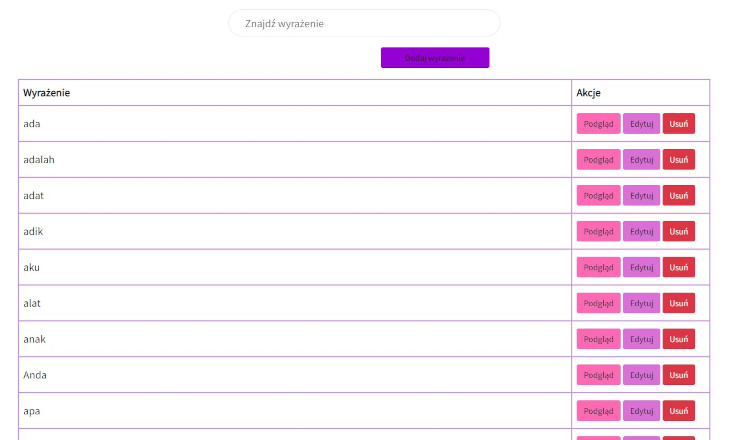Edit the adalah entry with Edytuj
The height and width of the screenshot is (440, 736).
[x=641, y=160]
